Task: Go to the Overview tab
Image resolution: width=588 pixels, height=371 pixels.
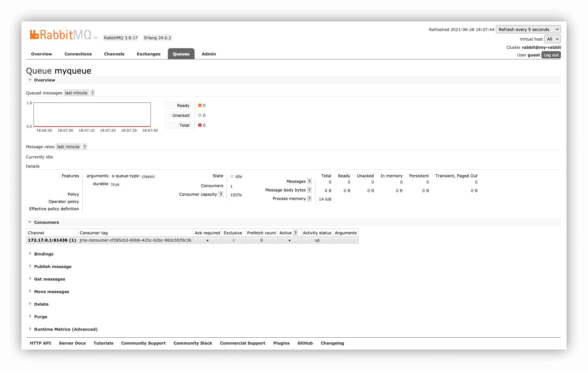Action: [x=42, y=54]
